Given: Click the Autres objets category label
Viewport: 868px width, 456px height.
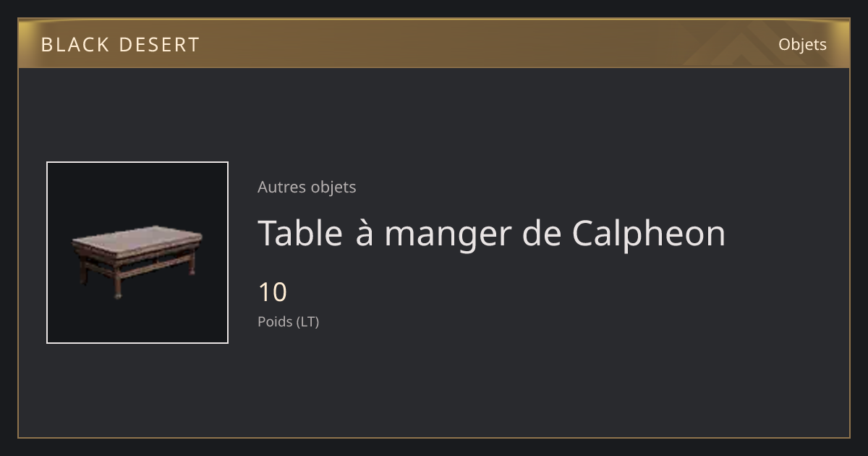Looking at the screenshot, I should click(x=307, y=187).
